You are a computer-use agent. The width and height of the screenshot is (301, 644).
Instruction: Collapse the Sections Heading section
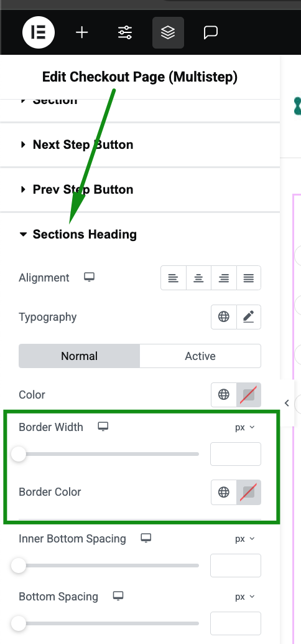point(78,234)
